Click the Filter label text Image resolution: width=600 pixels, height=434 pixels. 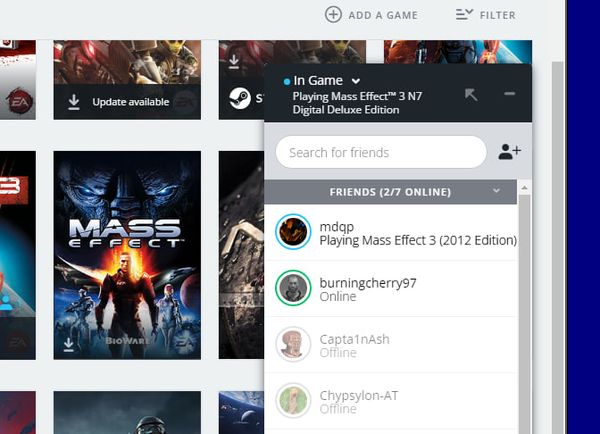point(497,15)
